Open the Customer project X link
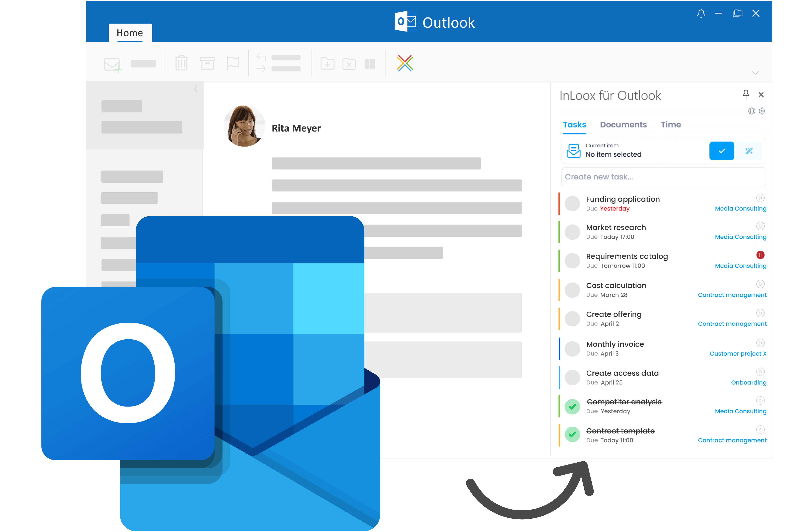 [x=738, y=353]
